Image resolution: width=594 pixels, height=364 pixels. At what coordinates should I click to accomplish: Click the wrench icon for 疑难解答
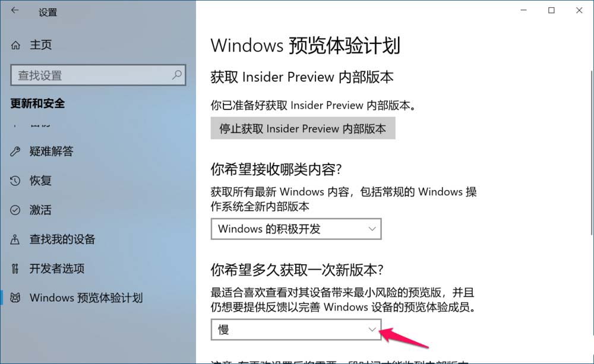pos(15,151)
